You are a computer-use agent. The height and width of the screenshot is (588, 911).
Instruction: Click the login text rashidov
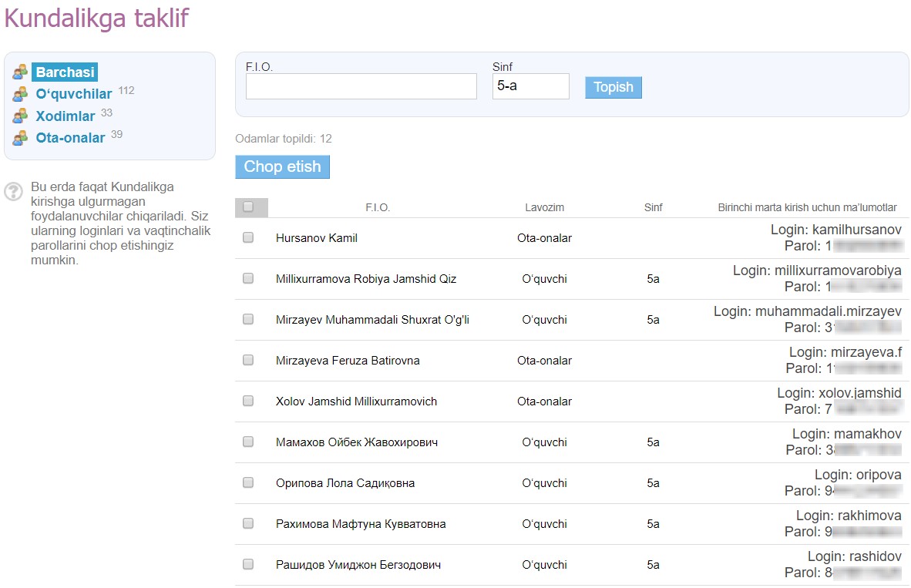pyautogui.click(x=876, y=556)
